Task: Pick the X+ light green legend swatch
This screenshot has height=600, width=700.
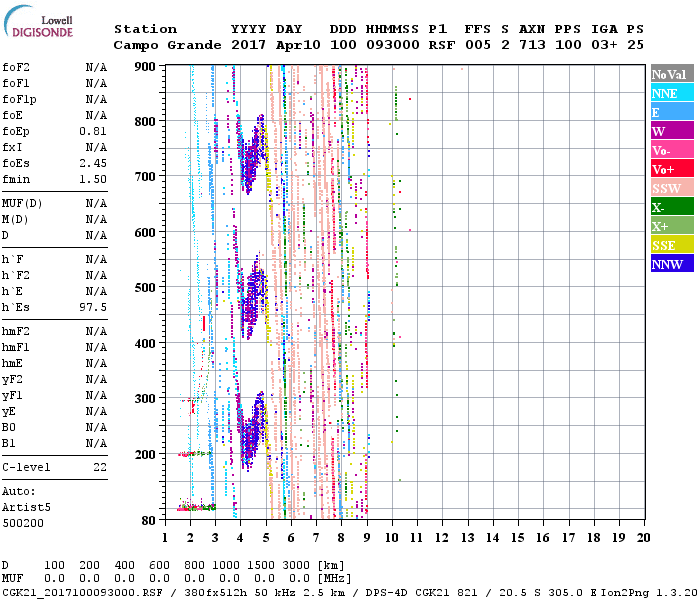Action: [671, 226]
